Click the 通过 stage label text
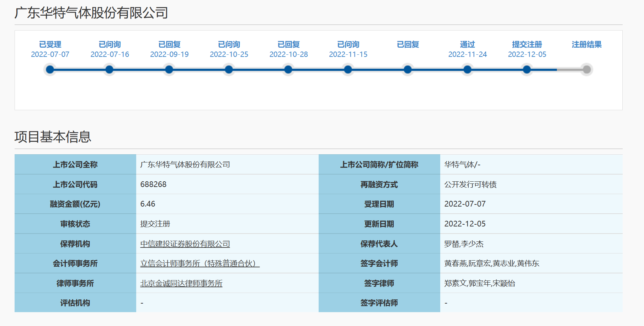This screenshot has width=644, height=326. click(468, 44)
